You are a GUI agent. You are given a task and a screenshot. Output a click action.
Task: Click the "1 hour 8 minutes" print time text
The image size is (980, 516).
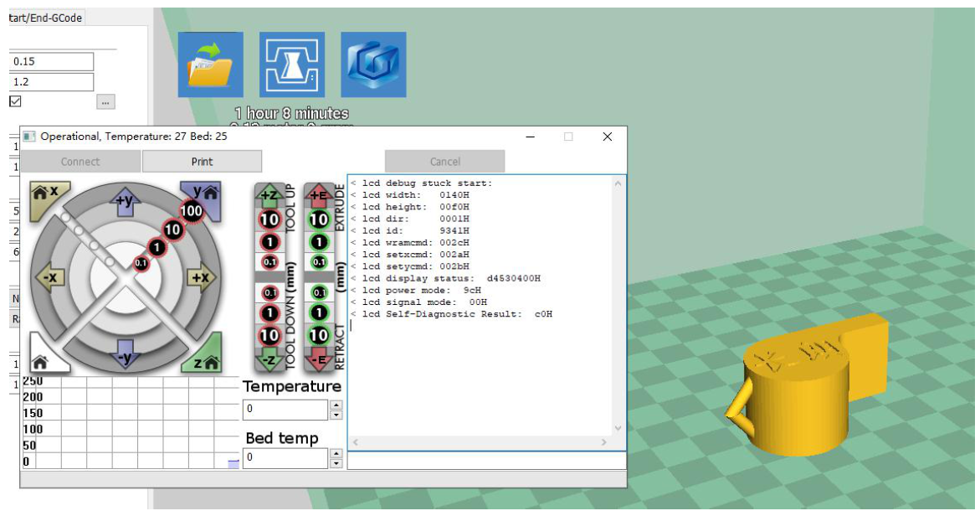point(292,113)
